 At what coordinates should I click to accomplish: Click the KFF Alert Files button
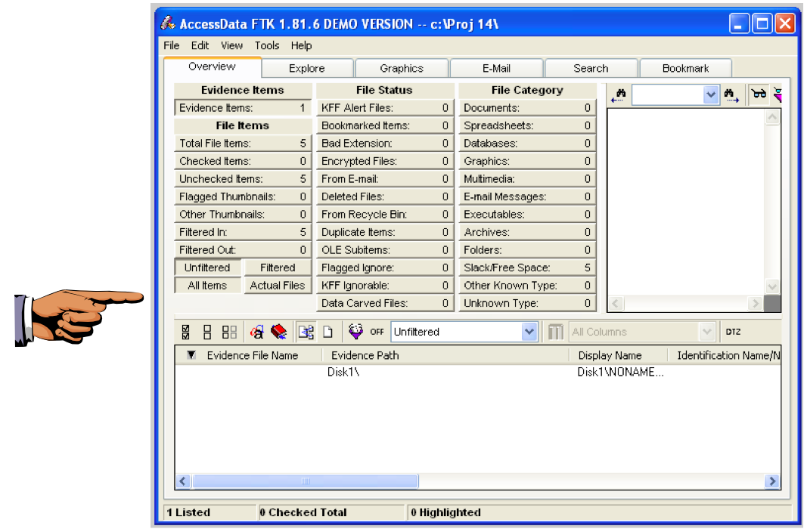[x=385, y=108]
